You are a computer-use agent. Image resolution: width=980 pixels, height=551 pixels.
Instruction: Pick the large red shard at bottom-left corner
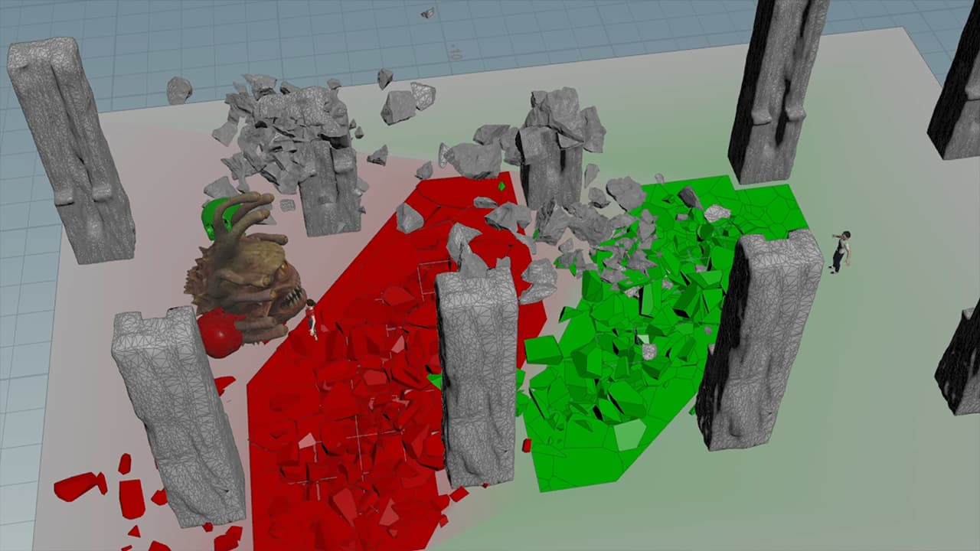click(x=77, y=486)
